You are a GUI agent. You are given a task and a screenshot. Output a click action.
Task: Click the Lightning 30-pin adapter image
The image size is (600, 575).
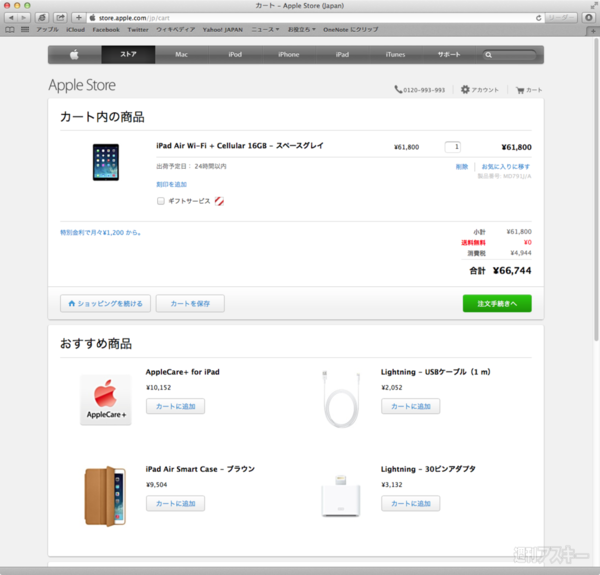[341, 496]
